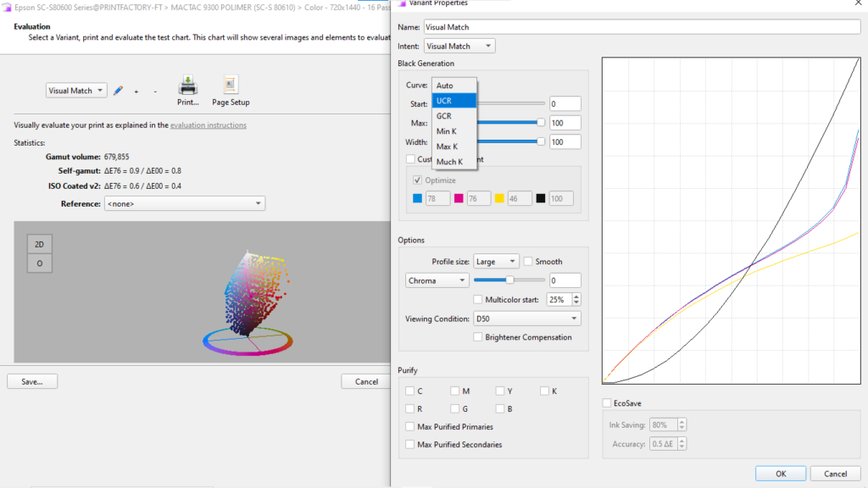Open the Profile size dropdown
The width and height of the screenshot is (868, 488).
click(x=496, y=261)
